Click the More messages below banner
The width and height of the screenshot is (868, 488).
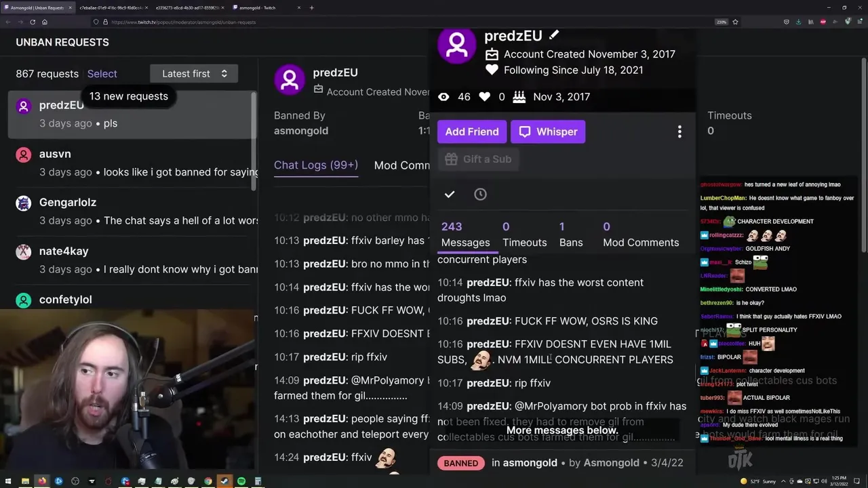coord(562,430)
